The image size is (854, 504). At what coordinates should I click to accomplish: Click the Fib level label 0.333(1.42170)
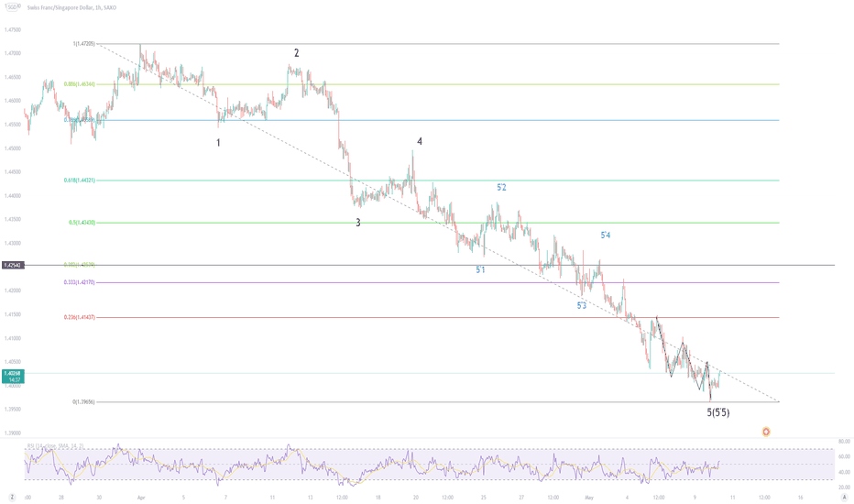(x=80, y=282)
